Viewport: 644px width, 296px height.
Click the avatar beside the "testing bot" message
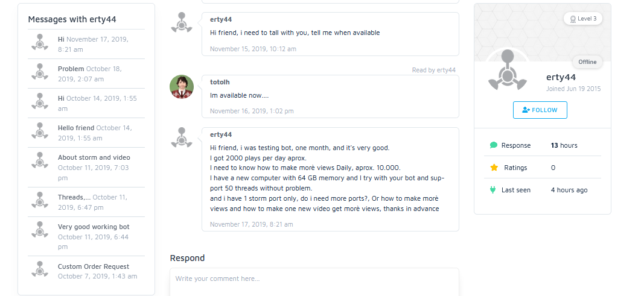pyautogui.click(x=182, y=138)
